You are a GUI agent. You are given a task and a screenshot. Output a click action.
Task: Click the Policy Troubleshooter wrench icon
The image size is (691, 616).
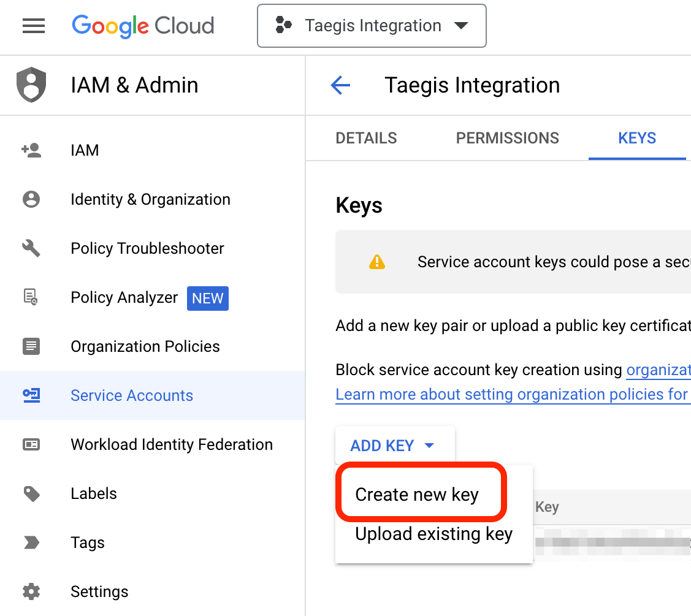31,248
